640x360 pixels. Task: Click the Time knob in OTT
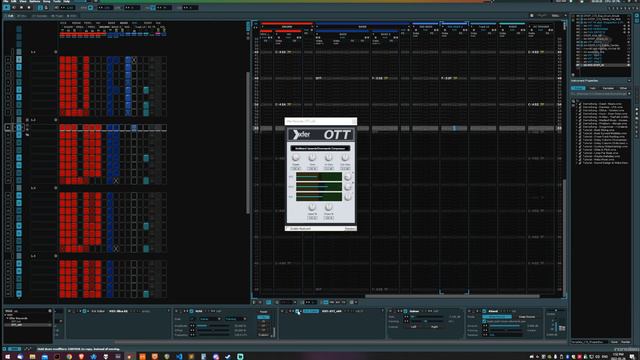[x=312, y=158]
